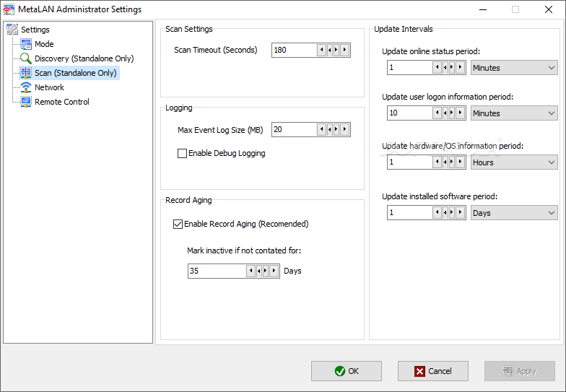Decrease inactive days using inner left arrow
Screen dimensions: 566x392
click(x=258, y=271)
